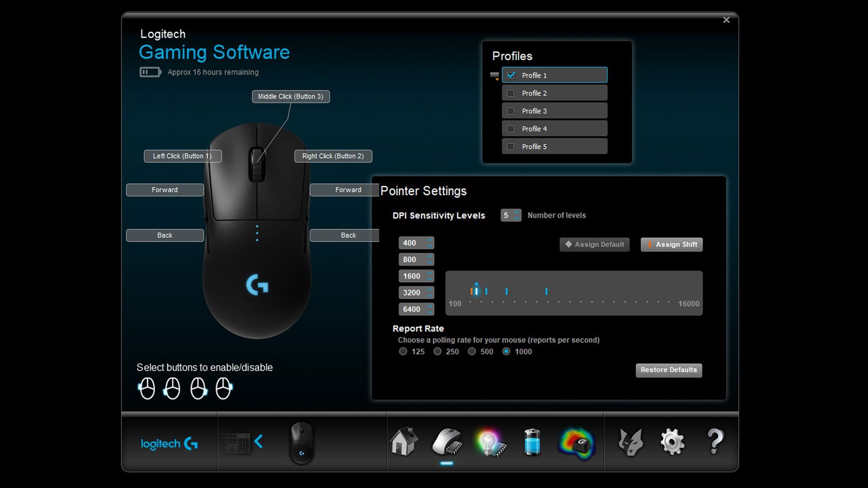Adjust the 6400 DPI stepper arrows
The image size is (868, 488).
tap(430, 309)
